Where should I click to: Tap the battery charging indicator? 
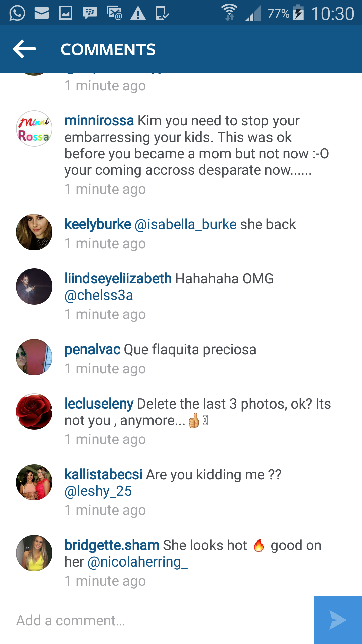(298, 13)
